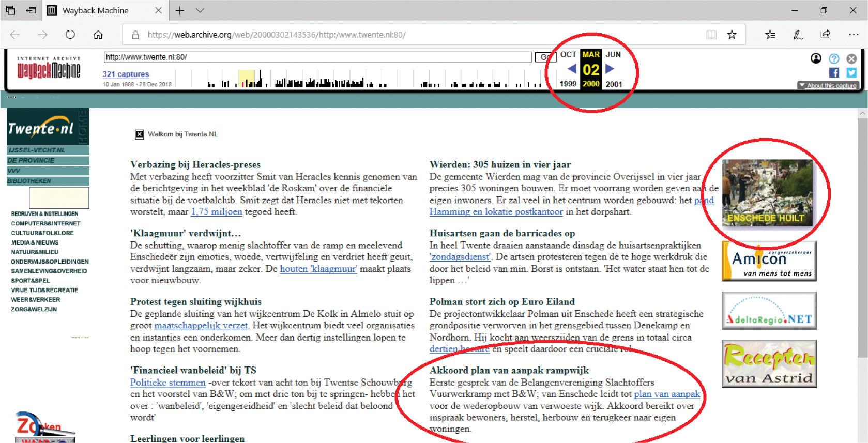Screen dimensions: 868x443
Task: Go forward one page
Action: [x=42, y=35]
